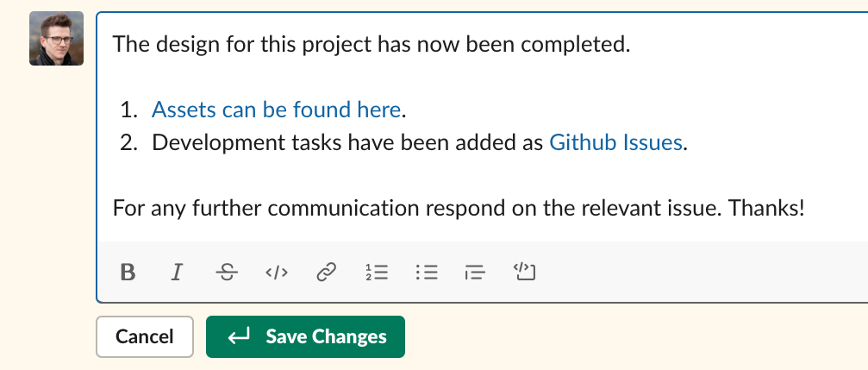Format selection as inline code
The image size is (868, 370).
[x=276, y=272]
